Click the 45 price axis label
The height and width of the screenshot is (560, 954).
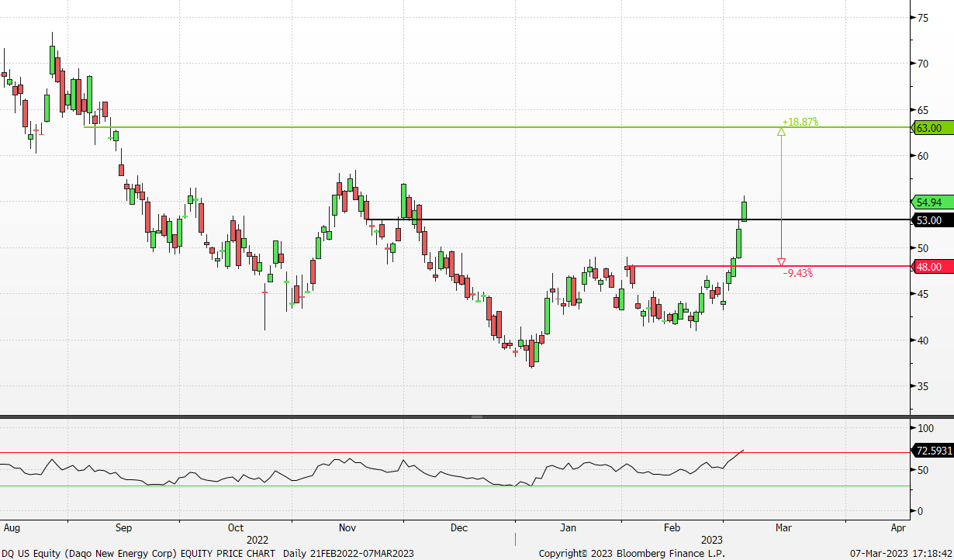(923, 294)
